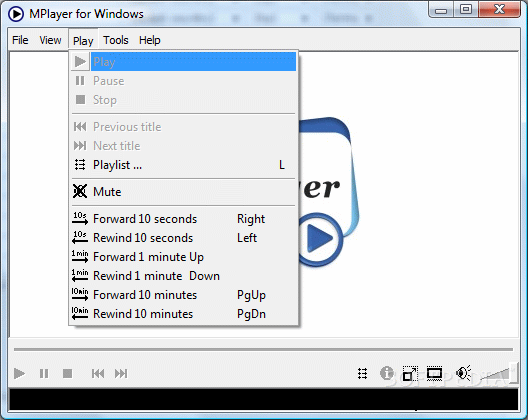Close the MPlayer window
The image size is (528, 420).
tap(499, 9)
